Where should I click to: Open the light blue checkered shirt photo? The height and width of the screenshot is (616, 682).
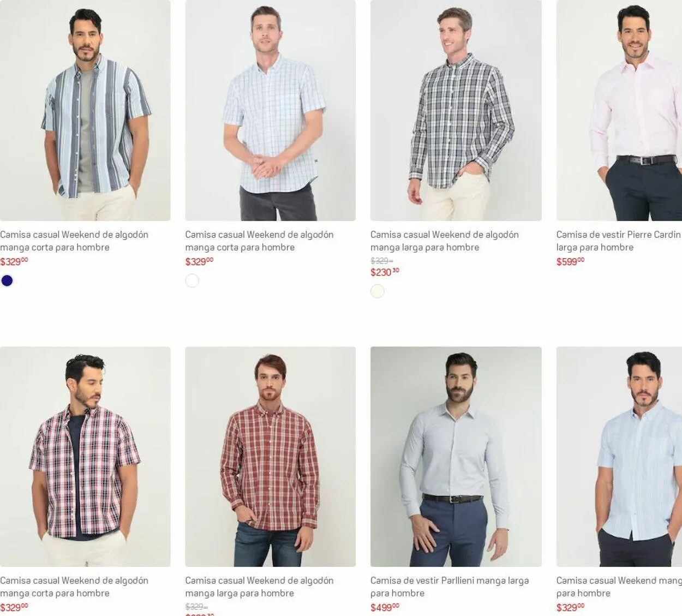(270, 110)
